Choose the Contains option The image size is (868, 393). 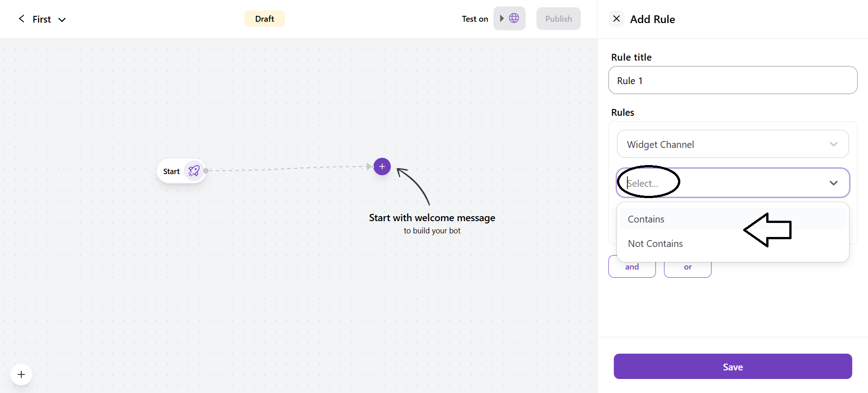click(x=646, y=219)
